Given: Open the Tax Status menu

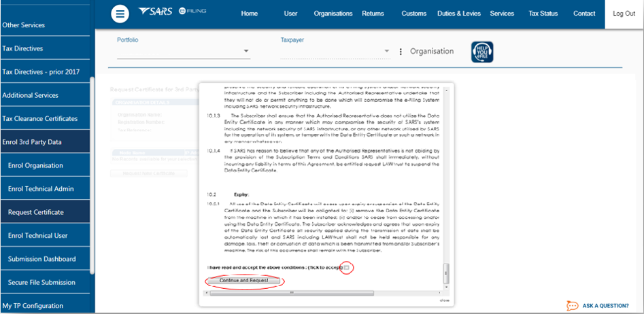Looking at the screenshot, I should click(543, 14).
